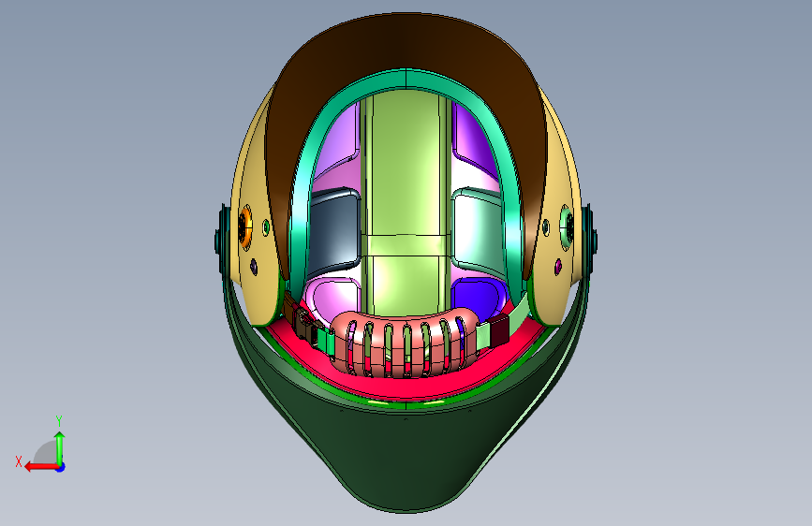The width and height of the screenshot is (812, 526).
Task: Pick the dark red strap end on the right
Action: (500, 330)
